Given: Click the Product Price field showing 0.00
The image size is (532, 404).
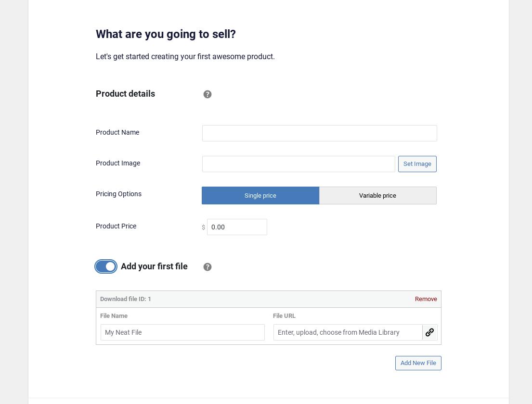Looking at the screenshot, I should pos(237,227).
